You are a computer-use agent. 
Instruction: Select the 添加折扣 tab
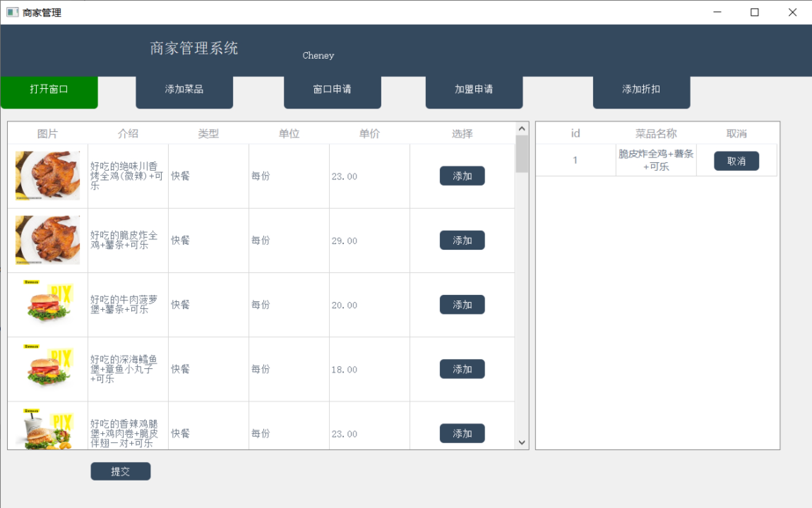[x=641, y=90]
